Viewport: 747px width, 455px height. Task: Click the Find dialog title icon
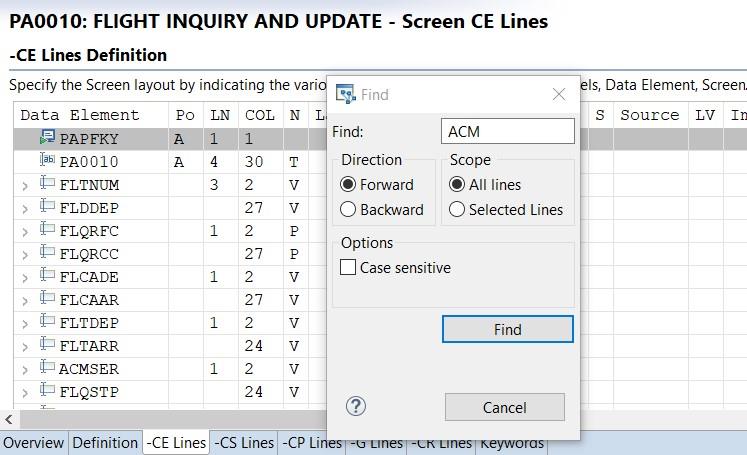(x=346, y=95)
